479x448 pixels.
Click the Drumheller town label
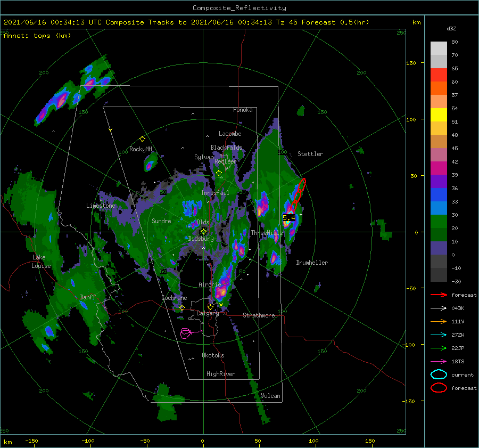(x=312, y=263)
